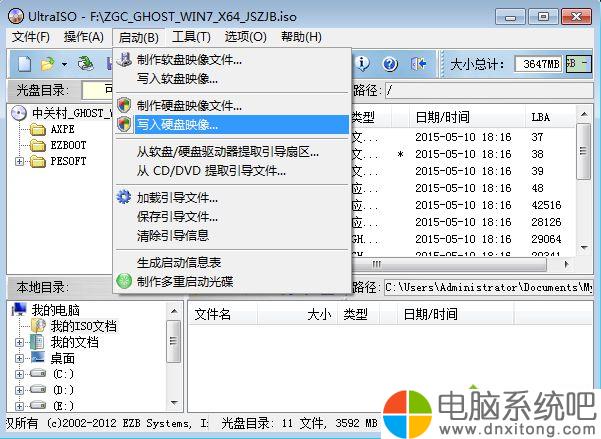Sort local files by 文件名 column
This screenshot has height=439, width=601.
tap(223, 315)
